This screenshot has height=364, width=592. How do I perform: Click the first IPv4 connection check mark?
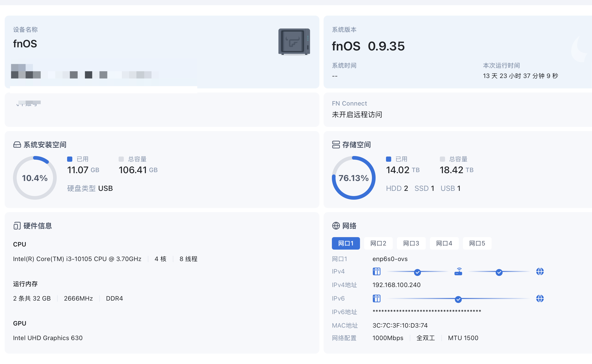pos(417,272)
